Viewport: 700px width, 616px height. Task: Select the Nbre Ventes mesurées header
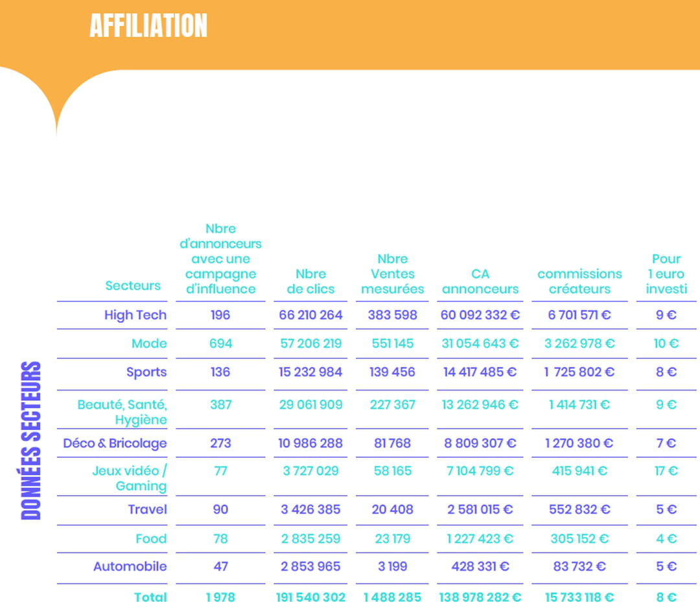pos(392,274)
